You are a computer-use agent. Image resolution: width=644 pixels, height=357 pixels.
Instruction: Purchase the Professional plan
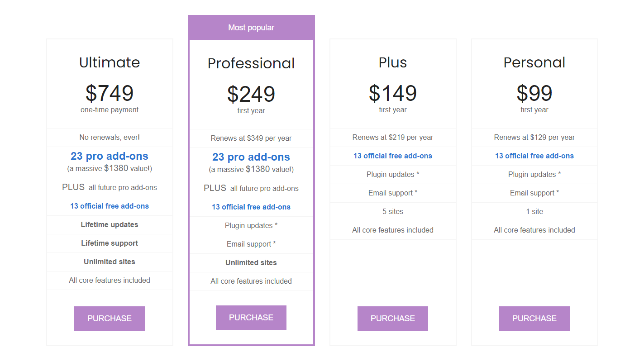[251, 318]
